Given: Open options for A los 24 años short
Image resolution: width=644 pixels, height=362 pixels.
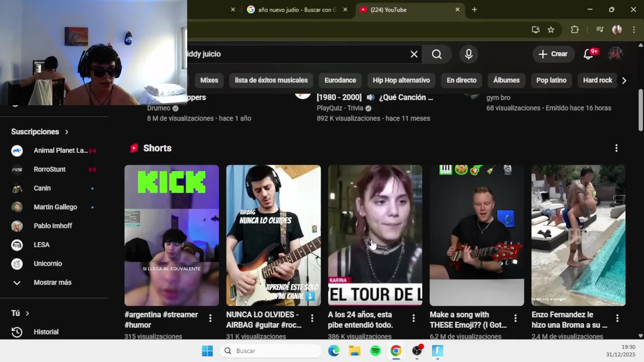Looking at the screenshot, I should (414, 318).
